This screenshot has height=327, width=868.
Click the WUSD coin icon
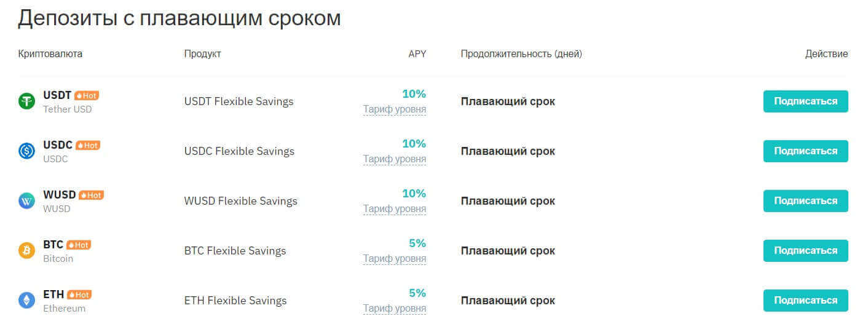[27, 201]
